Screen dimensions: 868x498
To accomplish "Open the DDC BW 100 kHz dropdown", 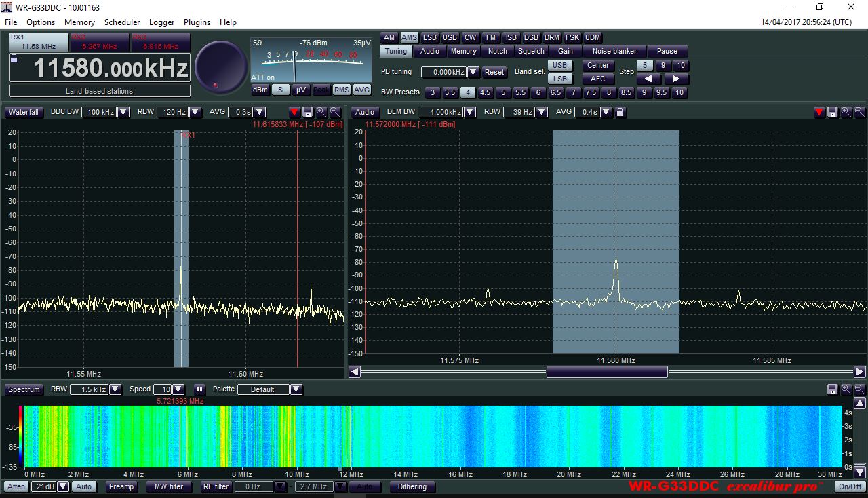I will pyautogui.click(x=123, y=112).
